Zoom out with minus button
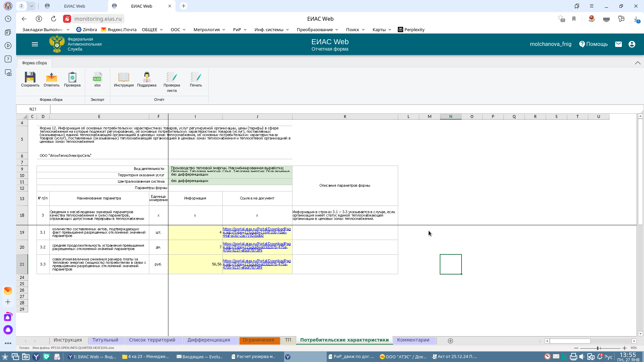 pos(576,348)
